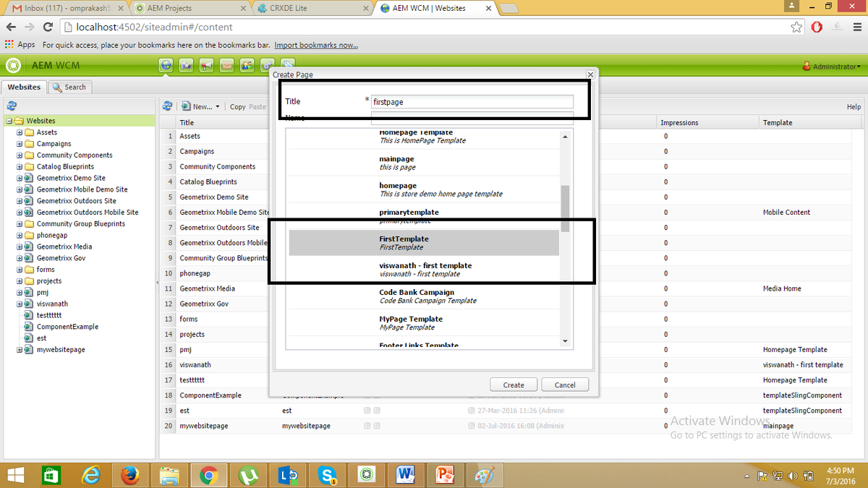The image size is (868, 488).
Task: Open the Windows Start button
Action: point(17,475)
